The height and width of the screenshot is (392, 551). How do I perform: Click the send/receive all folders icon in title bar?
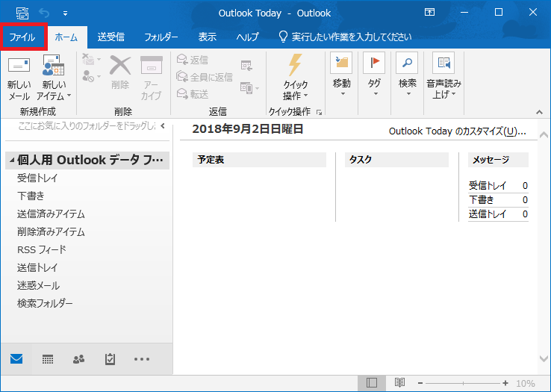(22, 13)
